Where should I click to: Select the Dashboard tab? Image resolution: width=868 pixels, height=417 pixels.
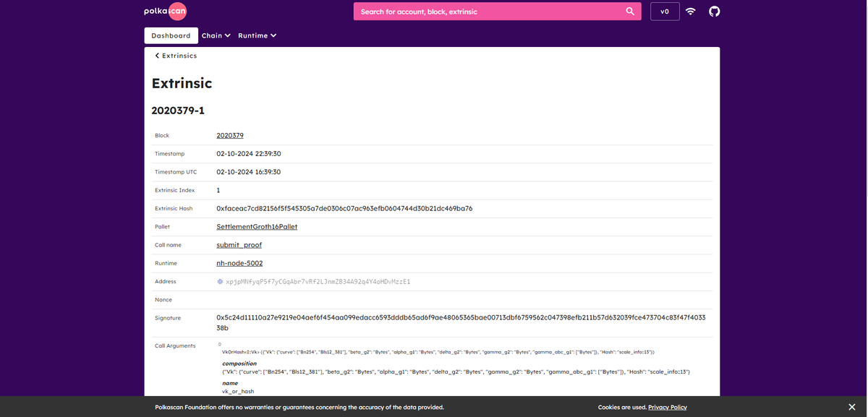coord(171,35)
